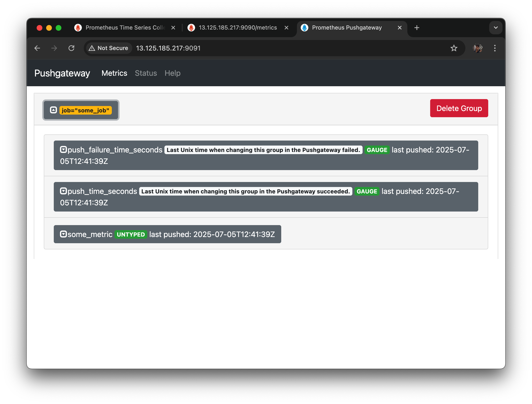This screenshot has height=404, width=532.
Task: Bookmark this page with star icon
Action: point(453,48)
